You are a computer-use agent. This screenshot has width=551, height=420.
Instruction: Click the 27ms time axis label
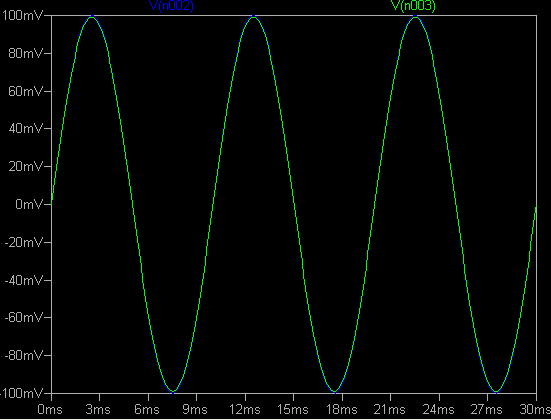pos(487,409)
